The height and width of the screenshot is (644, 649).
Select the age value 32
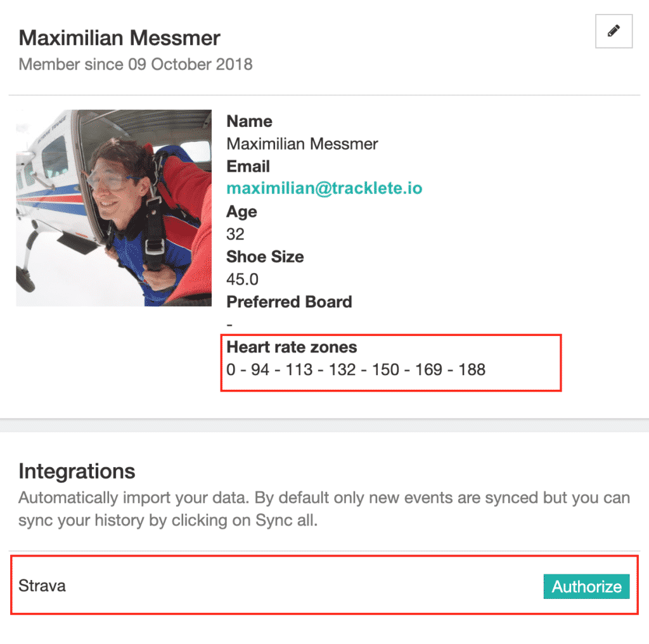click(235, 235)
